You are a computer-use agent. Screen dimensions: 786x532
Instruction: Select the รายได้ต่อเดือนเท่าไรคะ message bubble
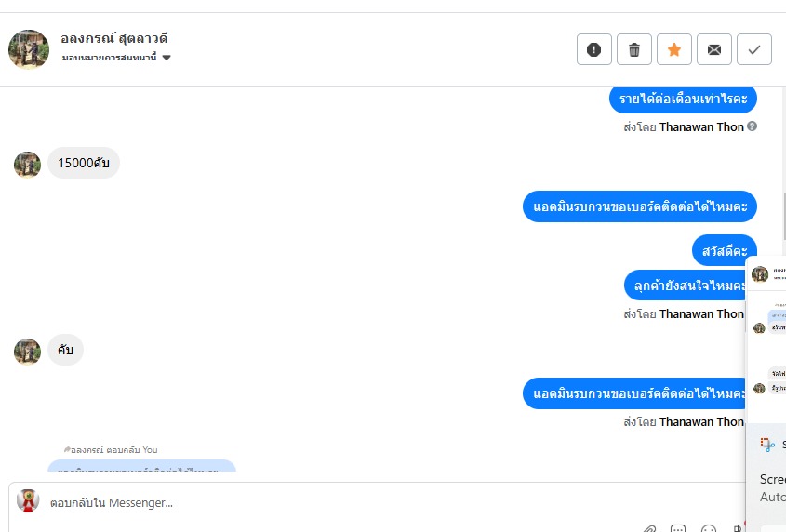click(x=683, y=99)
